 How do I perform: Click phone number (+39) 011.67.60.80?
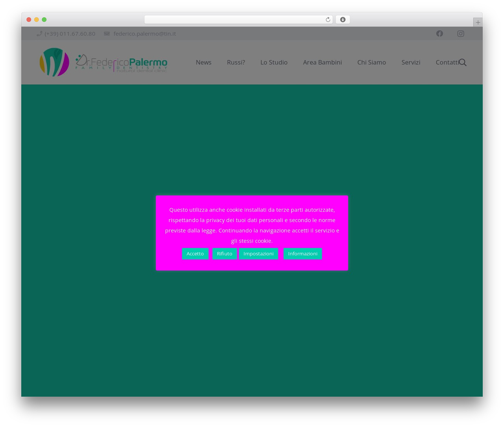pos(70,33)
